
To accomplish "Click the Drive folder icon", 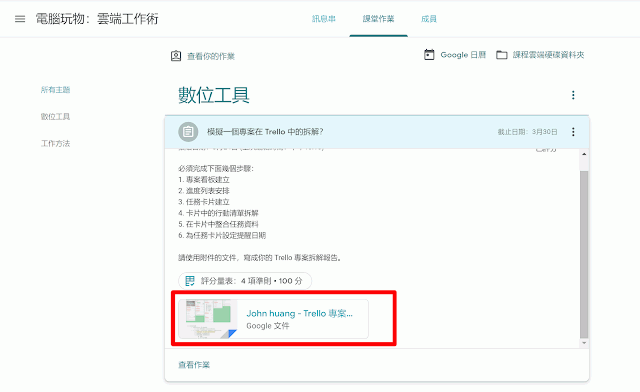I will (x=502, y=55).
